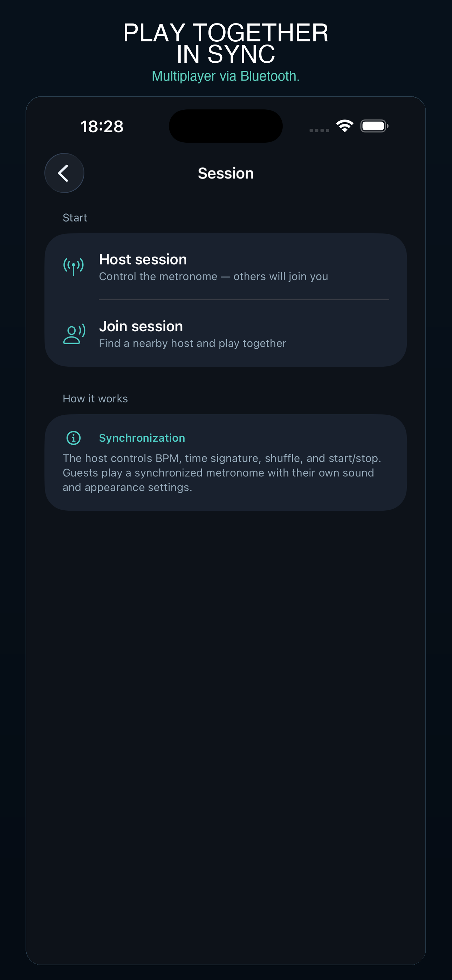Tap "Find a nearby host" description

click(x=192, y=343)
